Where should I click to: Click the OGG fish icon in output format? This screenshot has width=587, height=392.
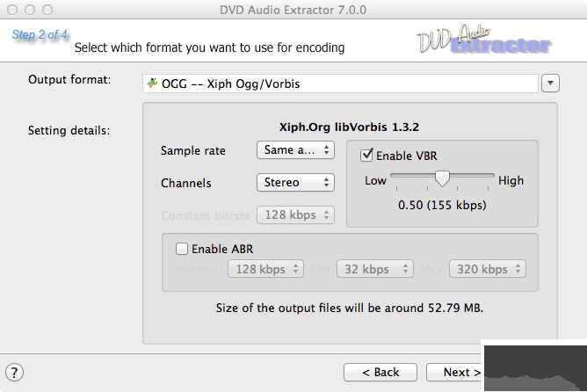pyautogui.click(x=153, y=83)
